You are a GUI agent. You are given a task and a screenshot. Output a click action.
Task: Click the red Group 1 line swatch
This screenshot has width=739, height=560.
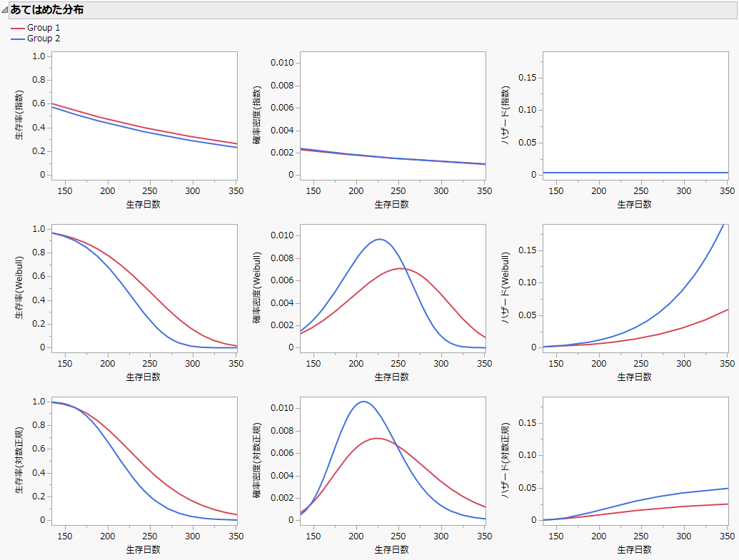[x=19, y=28]
